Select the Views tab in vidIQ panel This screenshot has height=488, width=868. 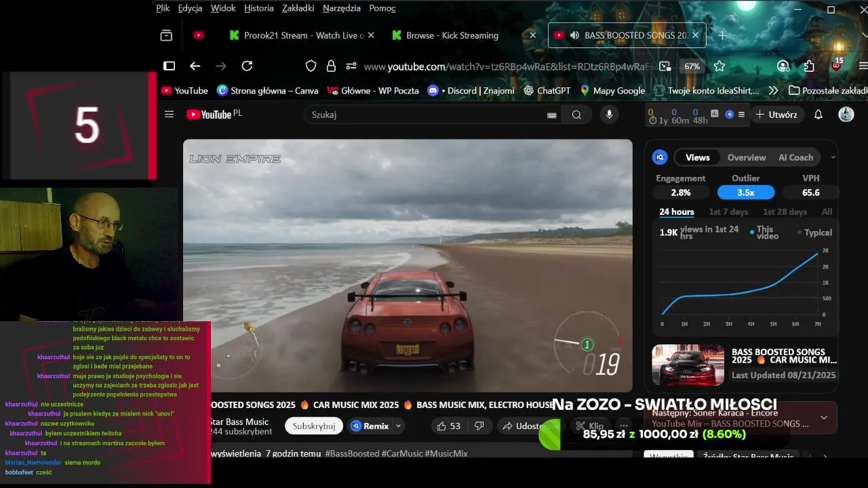[697, 157]
